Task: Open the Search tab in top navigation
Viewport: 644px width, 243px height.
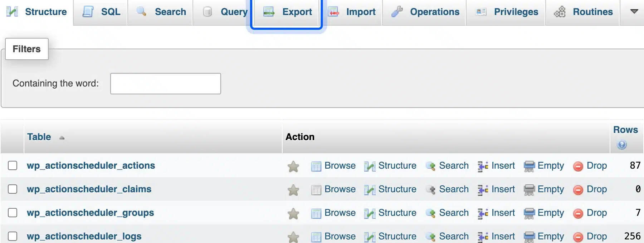Action: click(160, 12)
